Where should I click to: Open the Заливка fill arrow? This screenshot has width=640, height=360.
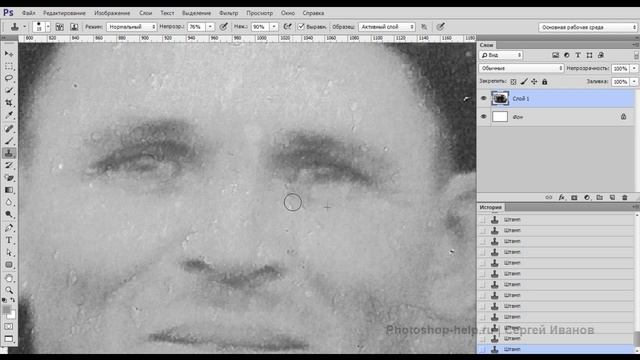point(634,82)
